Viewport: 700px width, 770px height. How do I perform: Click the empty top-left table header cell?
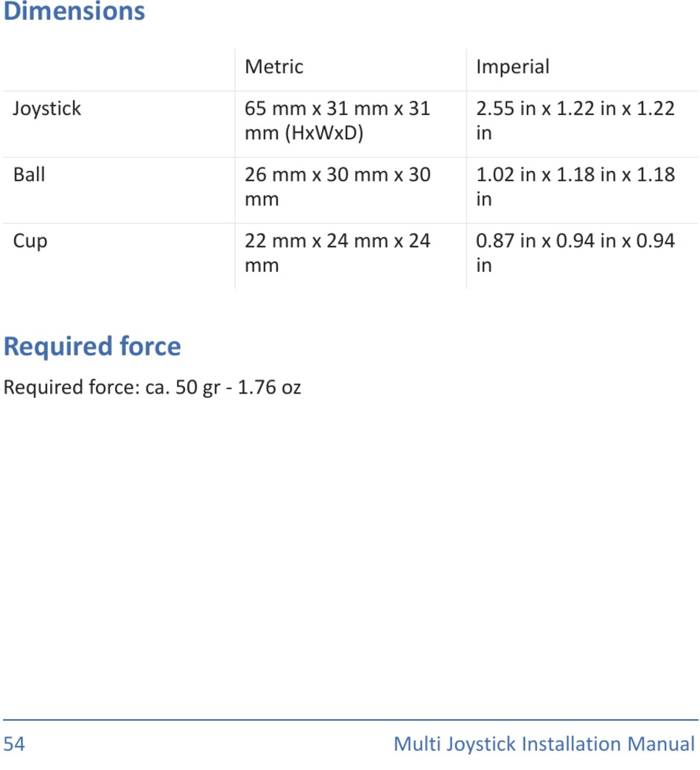(x=118, y=69)
